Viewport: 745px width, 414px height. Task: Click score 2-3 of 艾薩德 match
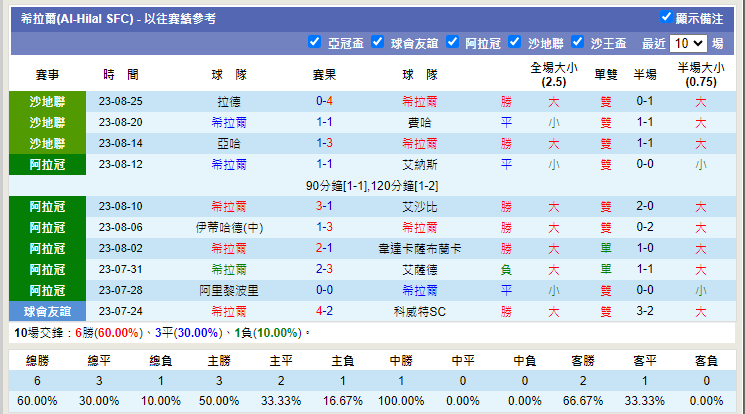(x=325, y=269)
